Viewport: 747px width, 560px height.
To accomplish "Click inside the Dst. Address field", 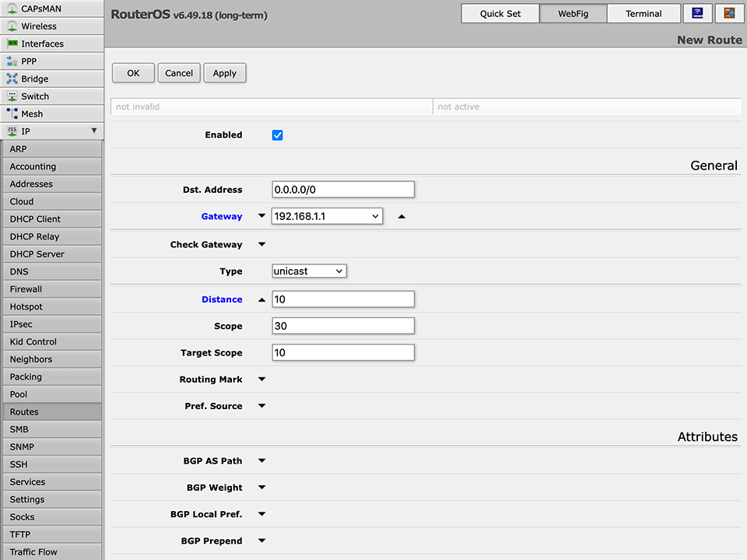I will (342, 189).
